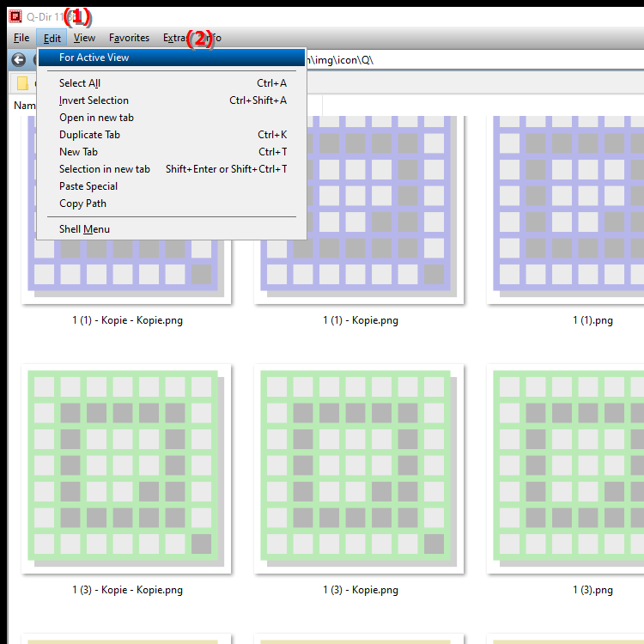Click the Q-Dir application icon in title bar
Viewport: 644px width, 644px height.
click(x=15, y=16)
